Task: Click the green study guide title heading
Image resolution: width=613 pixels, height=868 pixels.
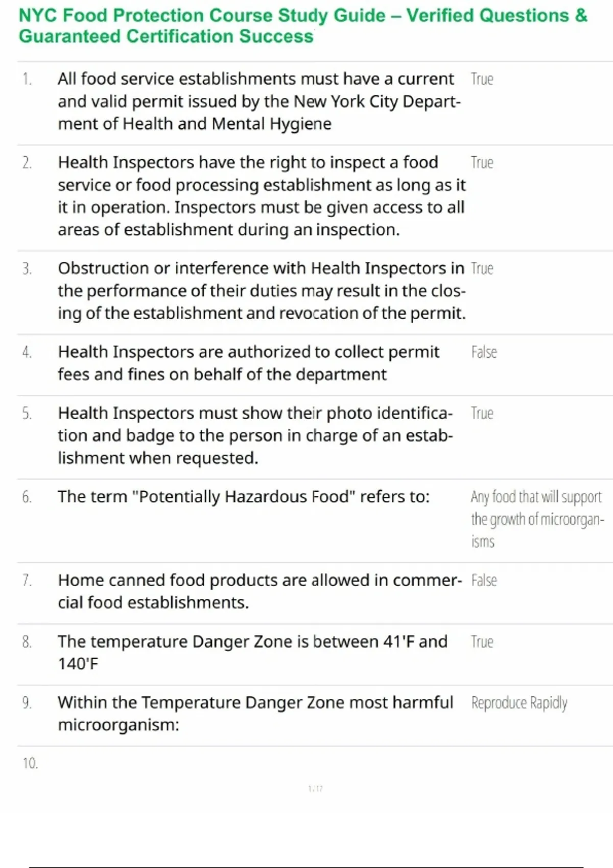Action: point(303,26)
